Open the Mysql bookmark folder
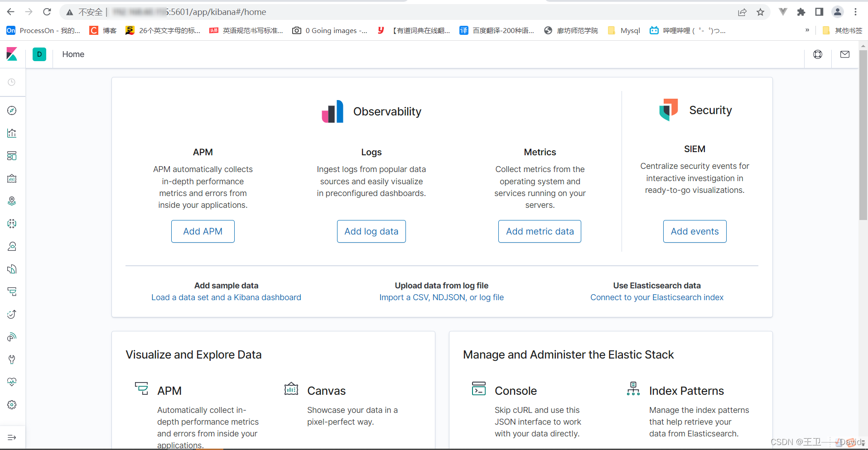This screenshot has width=868, height=450. (624, 30)
